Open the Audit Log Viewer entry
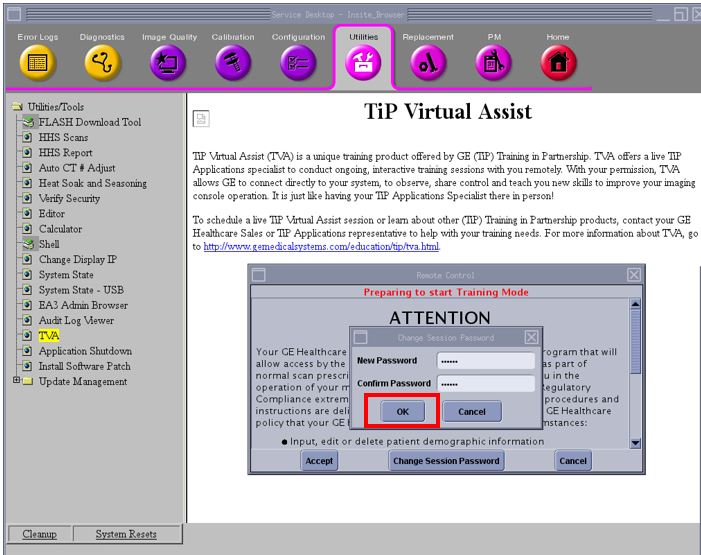This screenshot has width=701, height=555. pos(76,320)
